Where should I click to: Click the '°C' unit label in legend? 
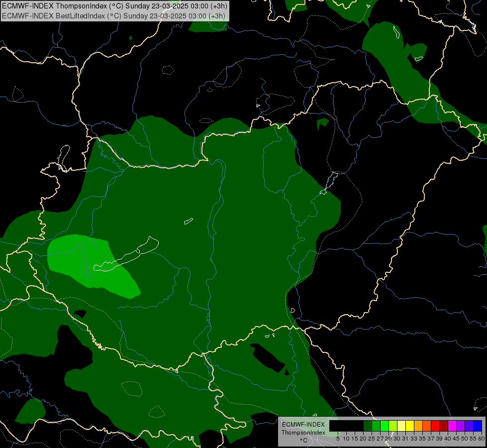coord(304,441)
